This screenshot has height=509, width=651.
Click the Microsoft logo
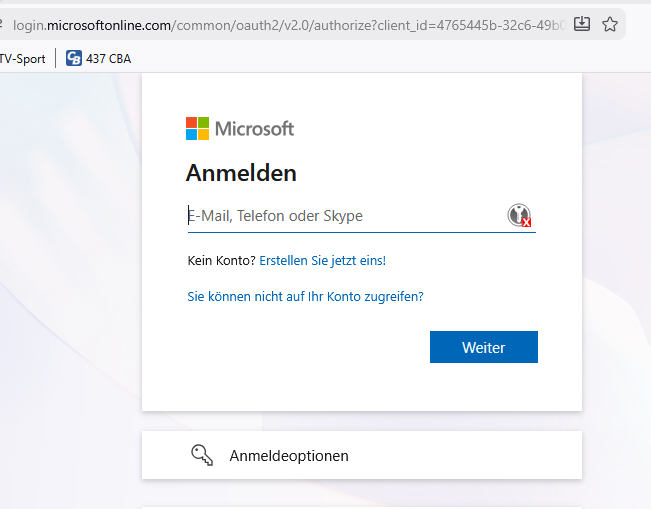pos(240,129)
